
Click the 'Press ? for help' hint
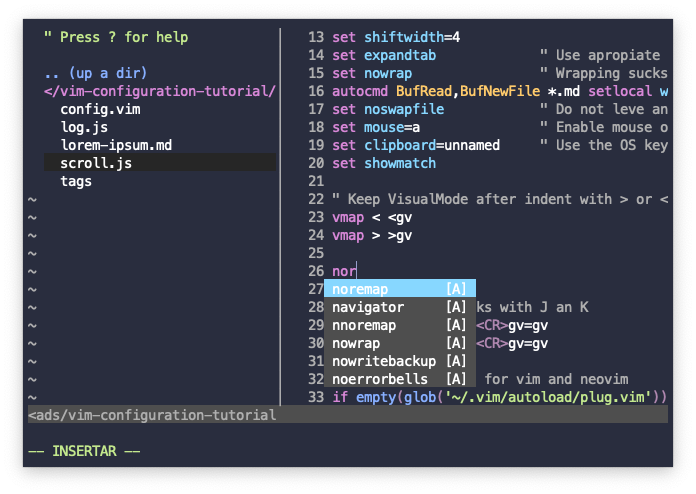point(116,37)
